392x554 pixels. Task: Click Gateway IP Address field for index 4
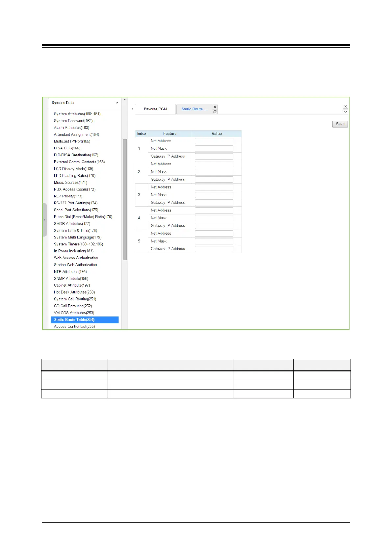pyautogui.click(x=214, y=226)
